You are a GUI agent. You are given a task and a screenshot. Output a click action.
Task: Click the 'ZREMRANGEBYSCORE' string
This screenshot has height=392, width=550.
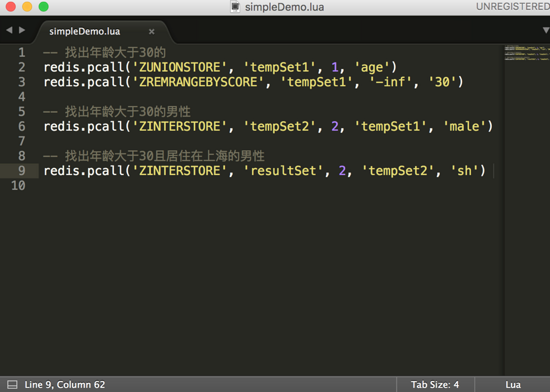point(198,82)
